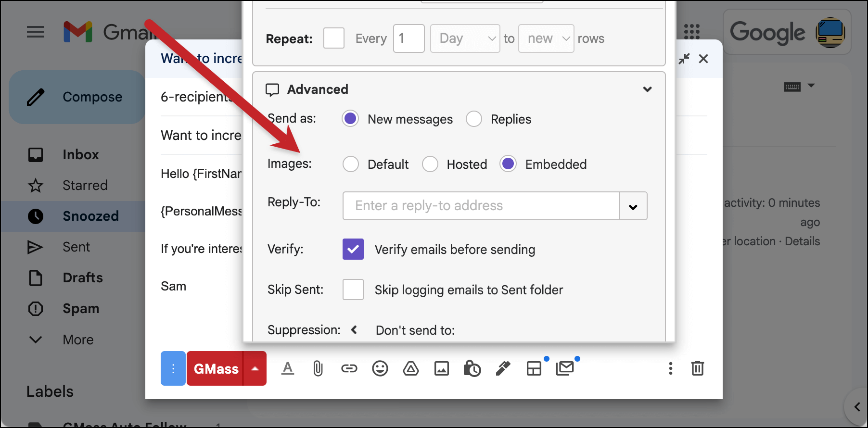This screenshot has width=868, height=428.
Task: Choose Embedded images option
Action: pos(508,164)
